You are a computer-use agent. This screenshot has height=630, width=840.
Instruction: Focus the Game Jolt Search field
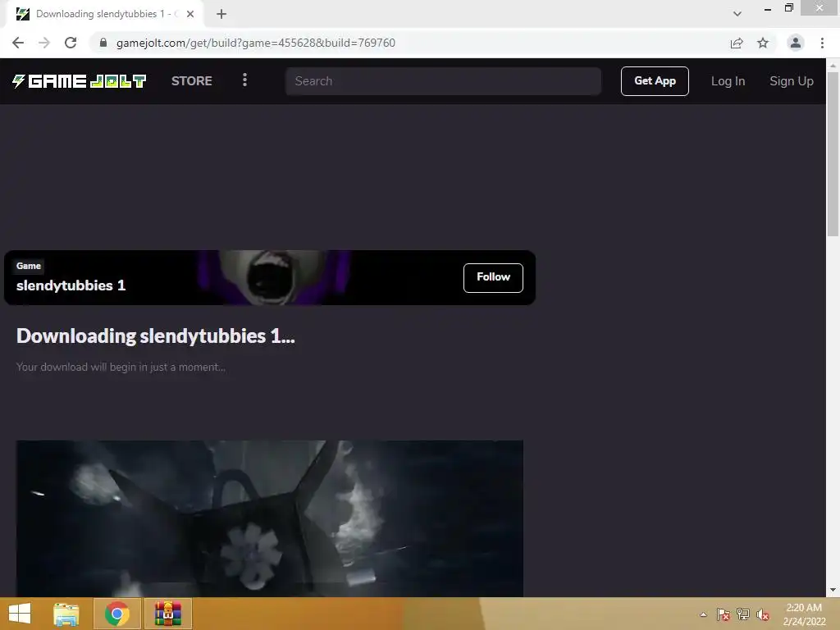443,81
